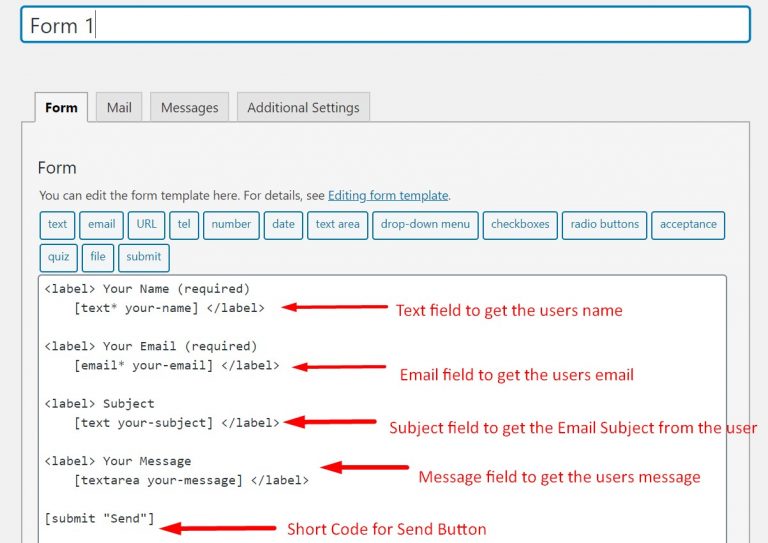Screen dimensions: 768x543
Task: Open the Mail tab
Action: point(119,107)
